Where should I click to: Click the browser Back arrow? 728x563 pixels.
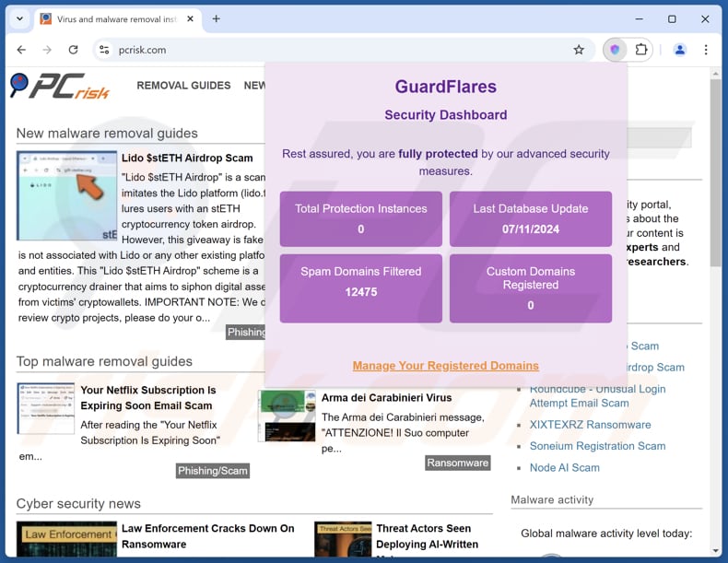21,50
